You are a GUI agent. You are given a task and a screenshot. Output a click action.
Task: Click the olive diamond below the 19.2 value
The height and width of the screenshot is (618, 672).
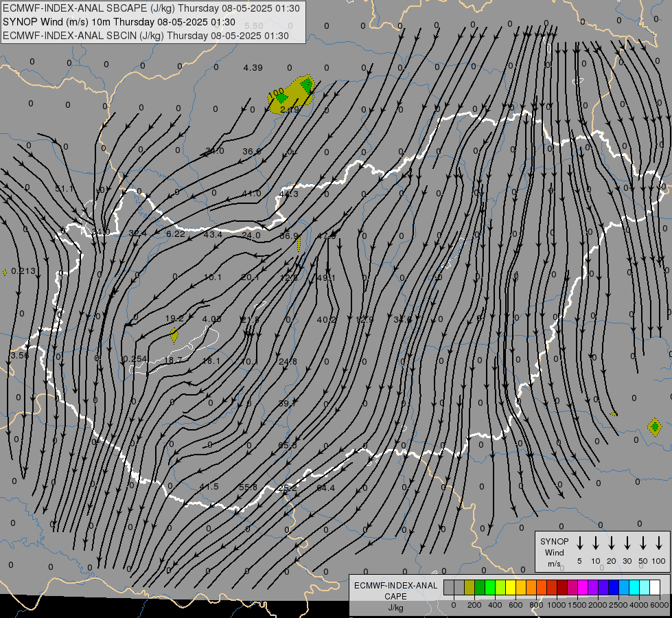[x=174, y=335]
